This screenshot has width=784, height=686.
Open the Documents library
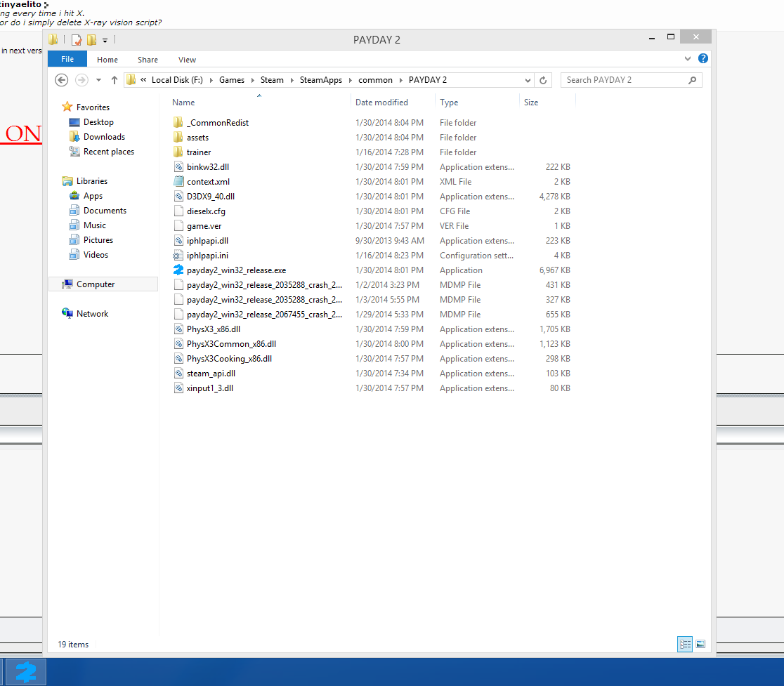click(x=105, y=211)
